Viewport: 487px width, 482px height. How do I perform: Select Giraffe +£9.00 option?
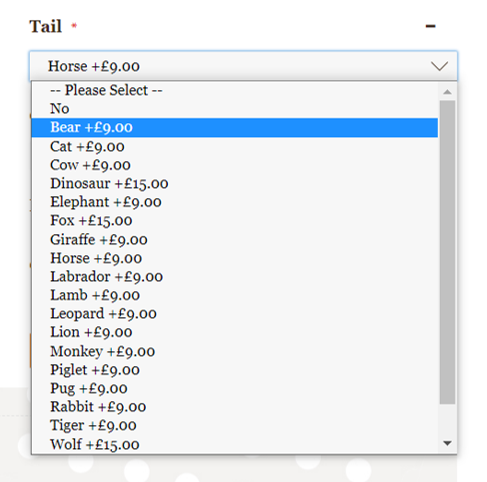click(x=235, y=239)
